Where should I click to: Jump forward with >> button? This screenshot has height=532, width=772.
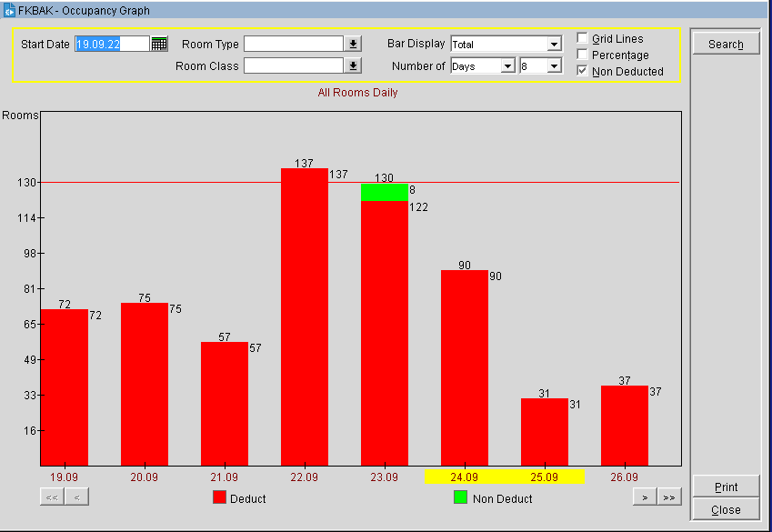click(x=669, y=497)
